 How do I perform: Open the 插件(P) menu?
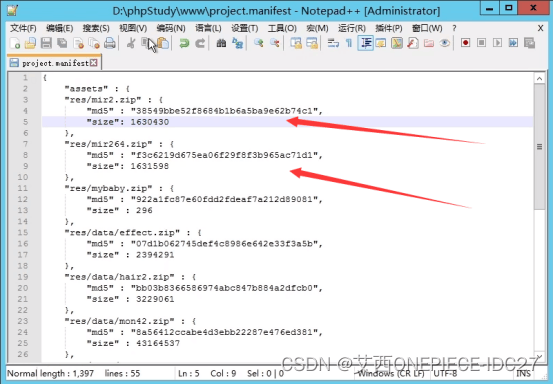click(389, 28)
